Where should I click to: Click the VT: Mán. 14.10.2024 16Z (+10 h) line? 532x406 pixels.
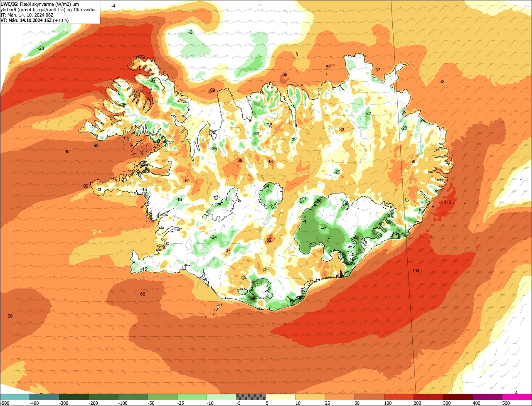(34, 20)
